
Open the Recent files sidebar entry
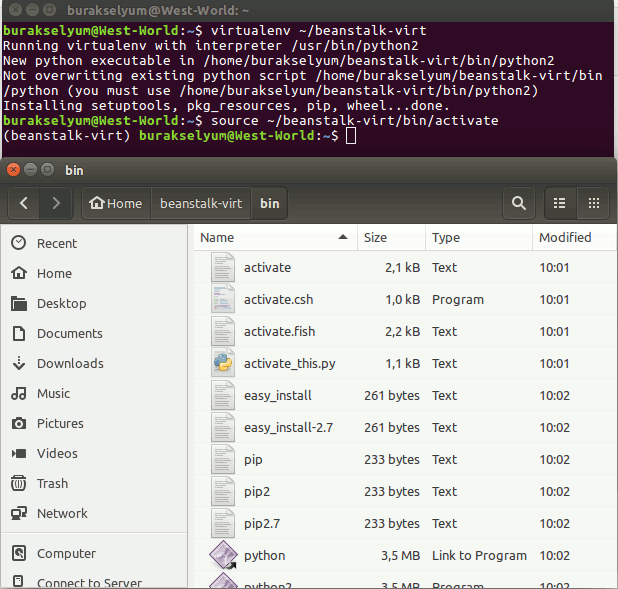coord(56,243)
